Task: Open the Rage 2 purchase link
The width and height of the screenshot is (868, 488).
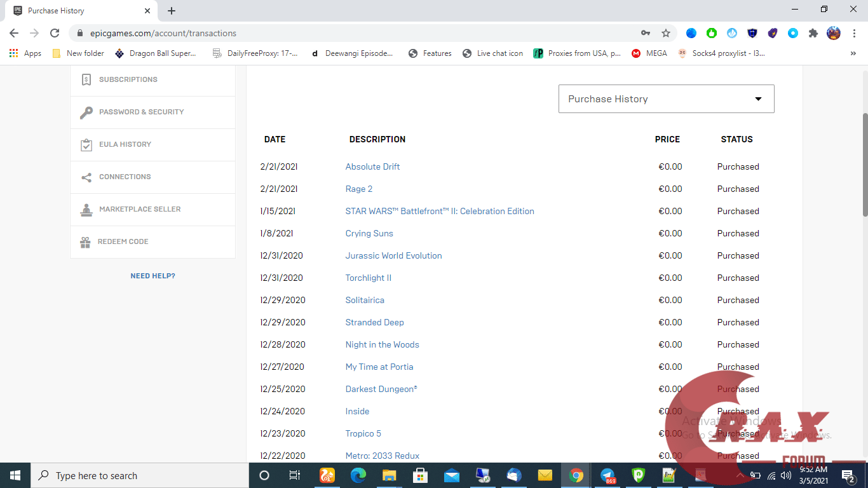Action: tap(359, 189)
